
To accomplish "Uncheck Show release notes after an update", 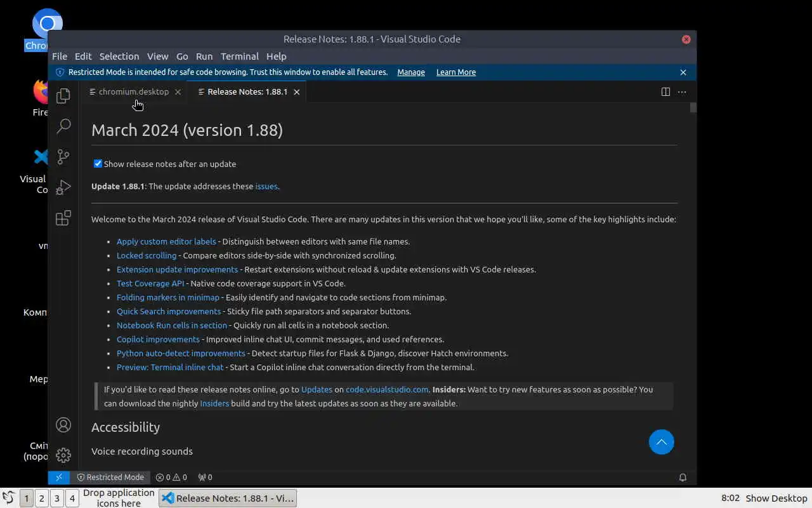I will point(98,164).
